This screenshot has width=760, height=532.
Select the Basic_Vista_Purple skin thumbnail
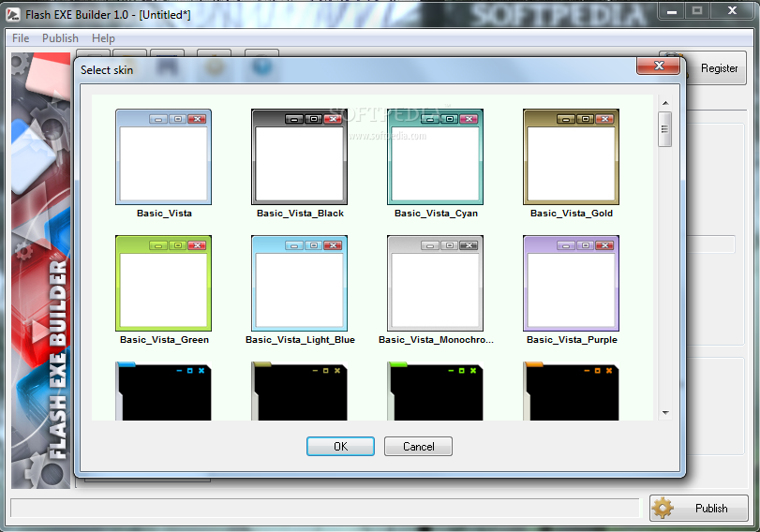571,284
